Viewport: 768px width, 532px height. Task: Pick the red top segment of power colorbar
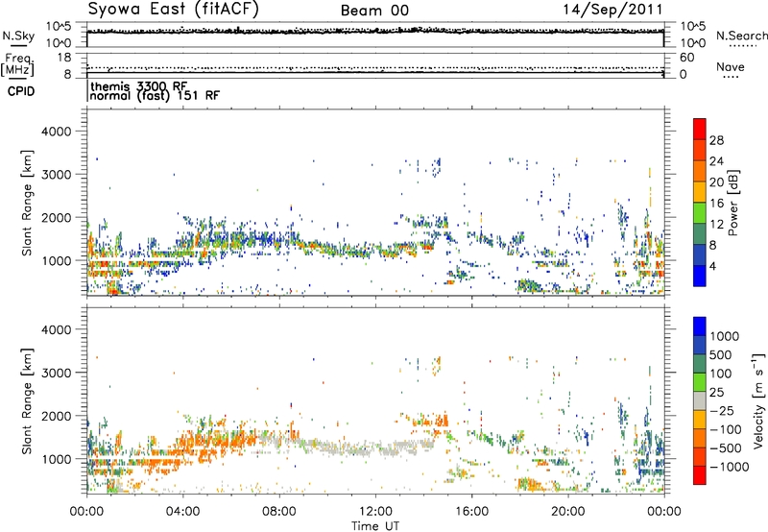(700, 129)
